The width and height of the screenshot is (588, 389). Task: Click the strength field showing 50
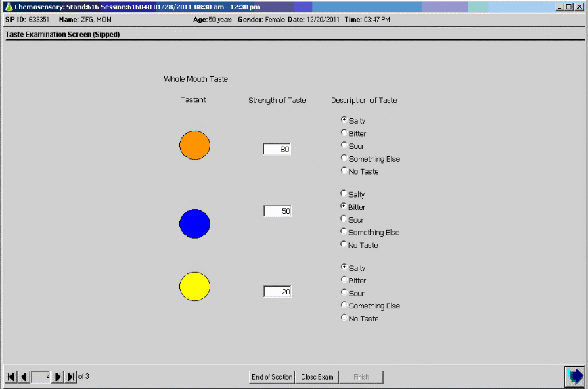point(277,211)
